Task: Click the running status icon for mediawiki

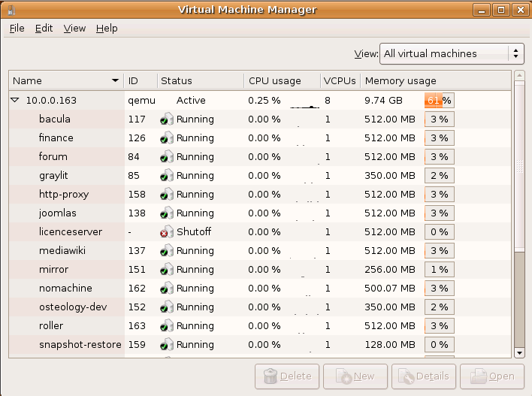Action: coord(167,250)
